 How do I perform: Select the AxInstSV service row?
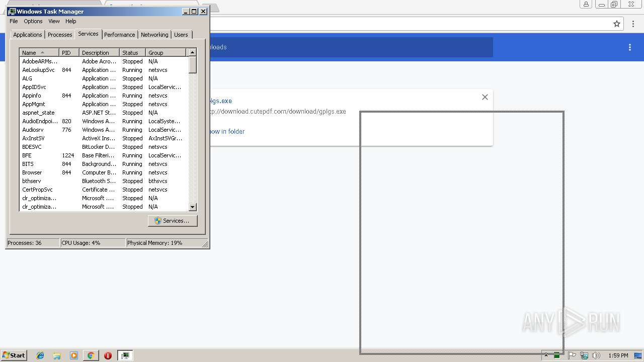(x=104, y=138)
